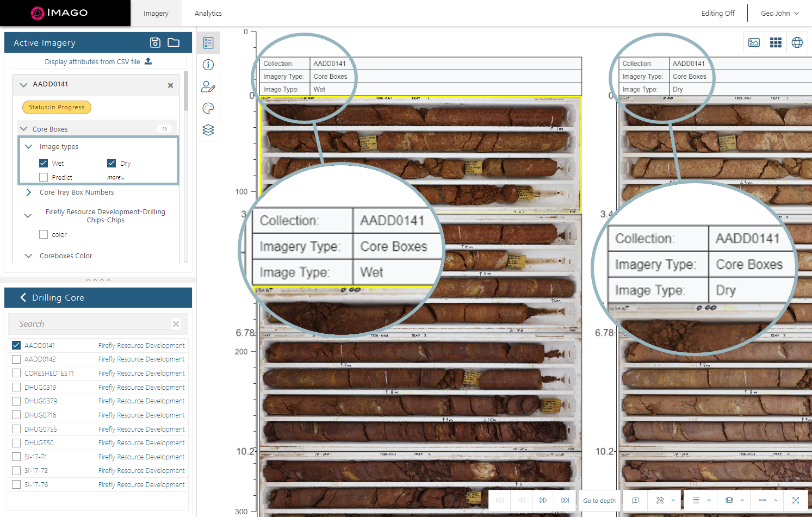Select the first wet core box image

pos(420,154)
